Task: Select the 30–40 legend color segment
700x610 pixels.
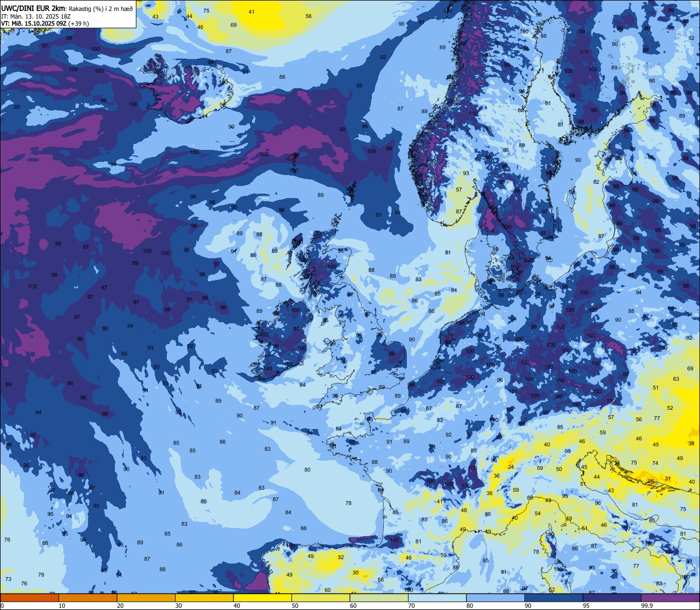Action: (204, 597)
